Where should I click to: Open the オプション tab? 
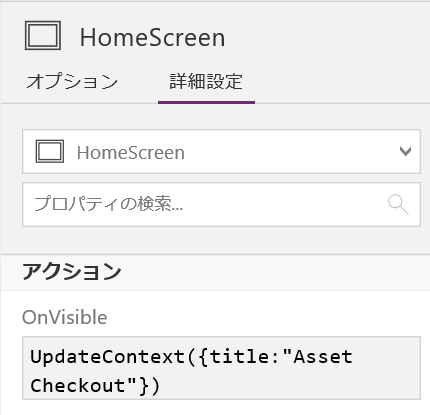click(72, 81)
